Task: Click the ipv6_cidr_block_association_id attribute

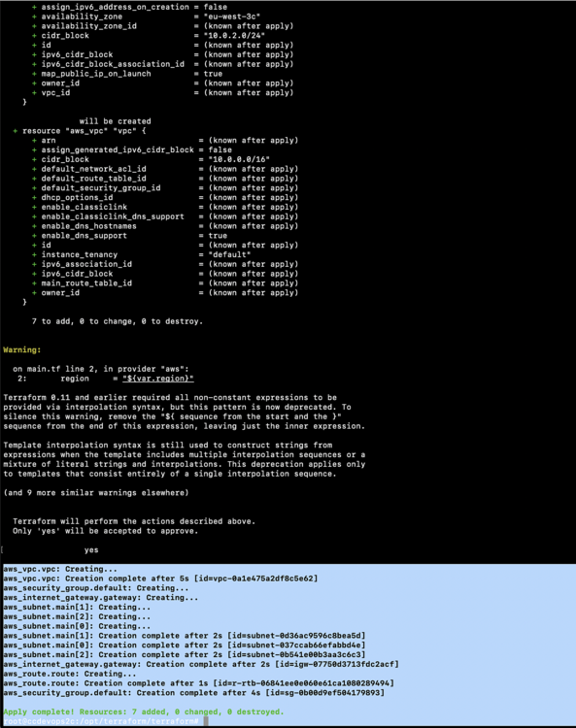Action: coord(113,64)
